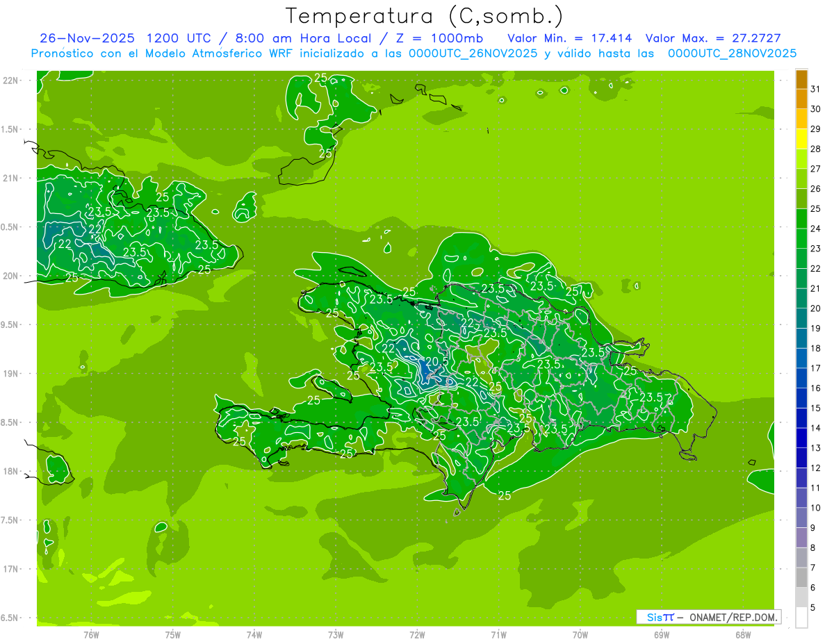
Task: Click the green swatch between 23 and 24
Action: tap(801, 238)
